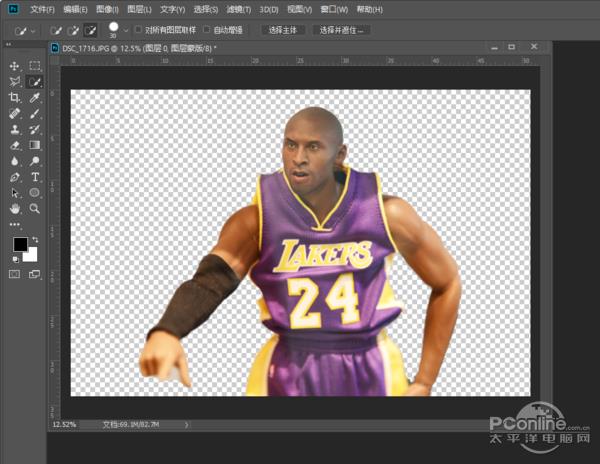Expand the brush size picker arrow
The width and height of the screenshot is (600, 464).
coord(126,30)
